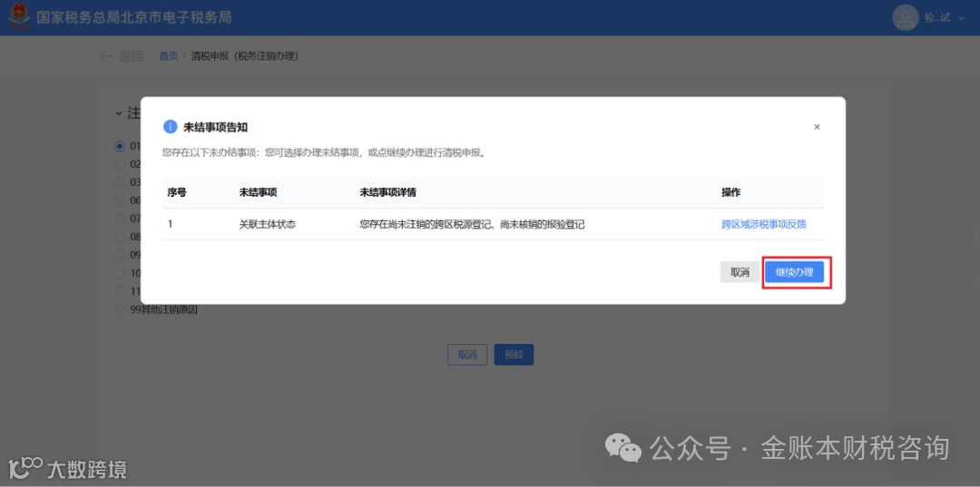Select the 08 radio option
Image resolution: width=980 pixels, height=487 pixels.
pyautogui.click(x=120, y=237)
